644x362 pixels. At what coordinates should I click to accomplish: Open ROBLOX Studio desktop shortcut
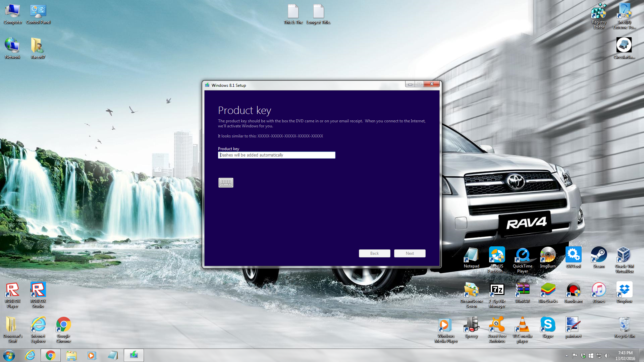[38, 290]
